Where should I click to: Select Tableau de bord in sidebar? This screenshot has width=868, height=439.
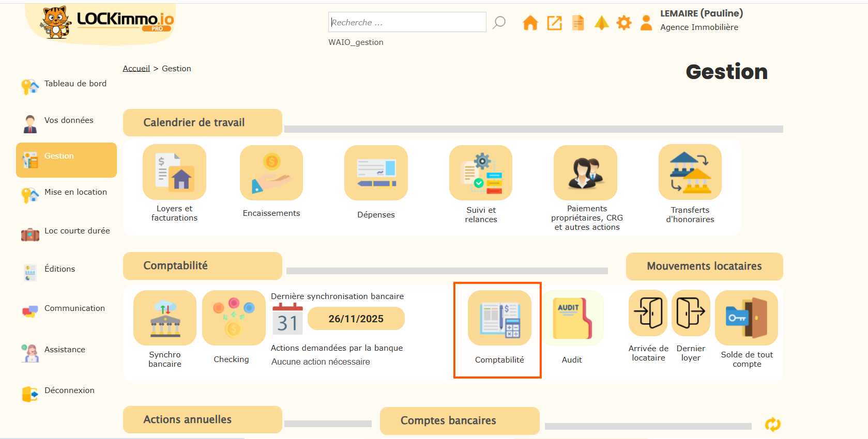coord(75,84)
